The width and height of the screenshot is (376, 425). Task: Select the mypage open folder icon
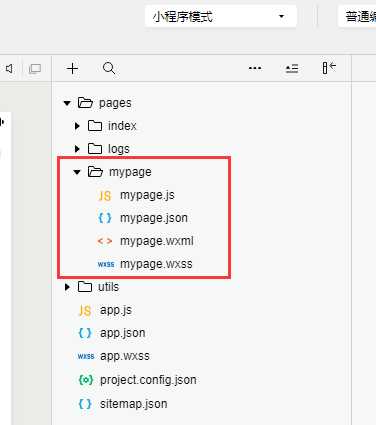tap(95, 172)
